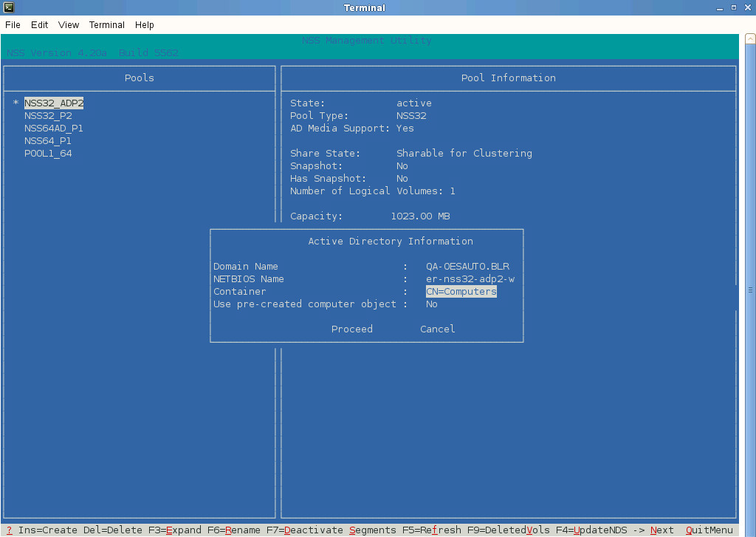
Task: Select the NSS64AD_P1 pool entry
Action: click(53, 129)
